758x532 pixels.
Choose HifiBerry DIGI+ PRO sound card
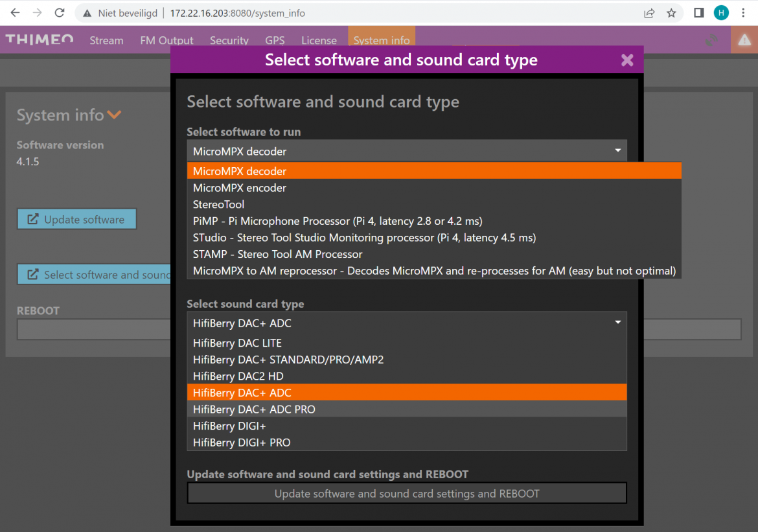(242, 443)
